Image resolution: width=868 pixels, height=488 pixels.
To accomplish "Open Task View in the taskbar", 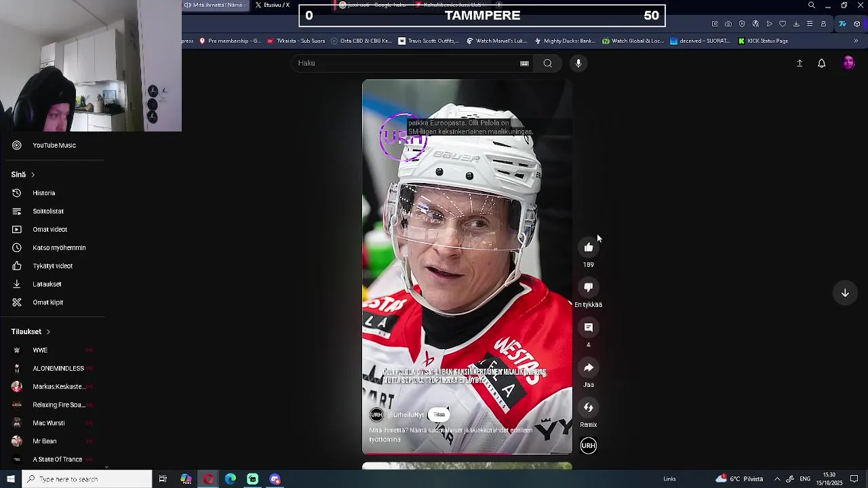I will click(x=163, y=479).
